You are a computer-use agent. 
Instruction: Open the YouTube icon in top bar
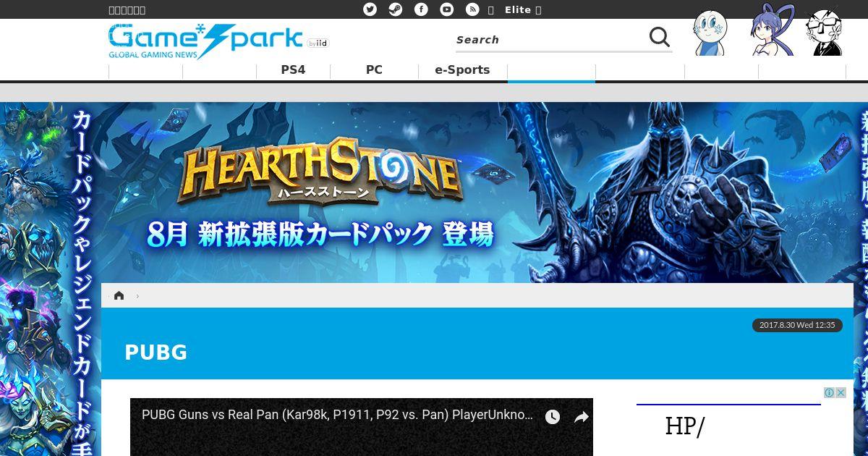coord(447,9)
